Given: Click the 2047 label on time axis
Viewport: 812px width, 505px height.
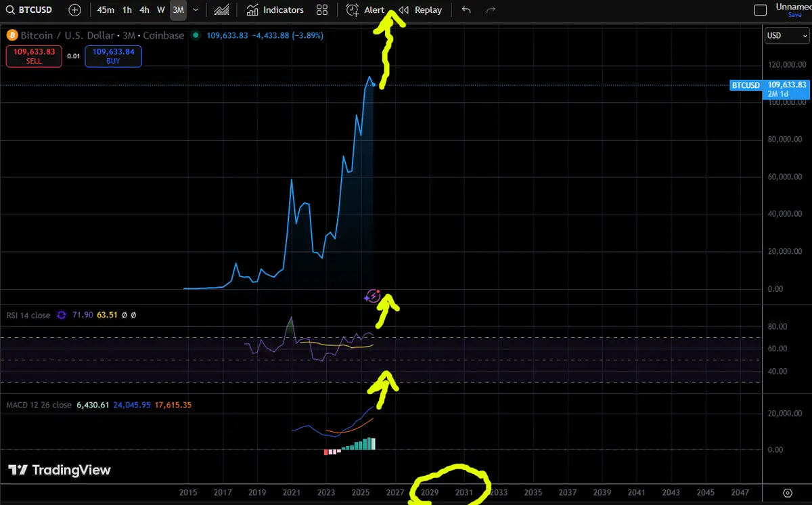Looking at the screenshot, I should pos(740,493).
